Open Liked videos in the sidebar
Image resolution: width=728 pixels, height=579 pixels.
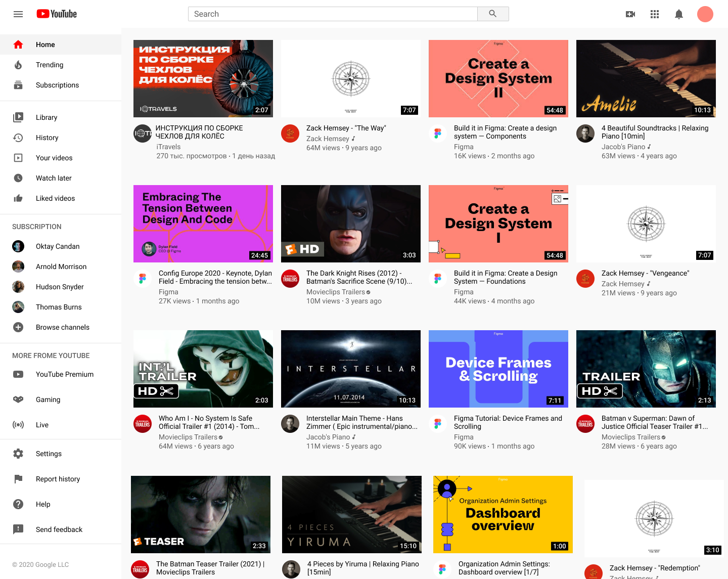click(x=61, y=198)
